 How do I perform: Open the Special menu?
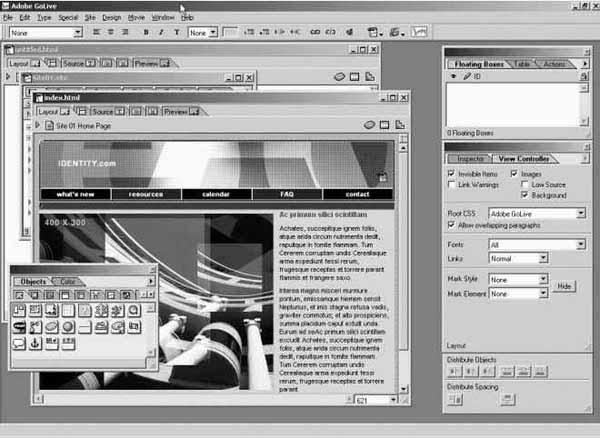click(x=68, y=18)
